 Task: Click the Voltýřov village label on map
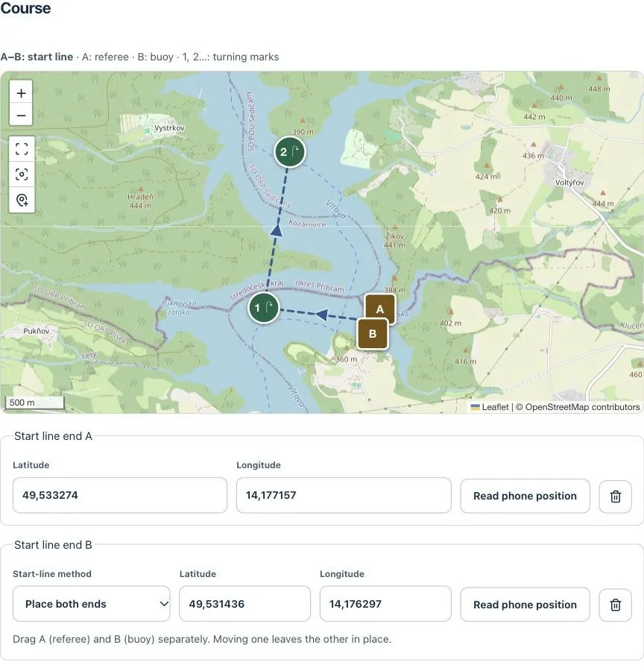pos(569,183)
